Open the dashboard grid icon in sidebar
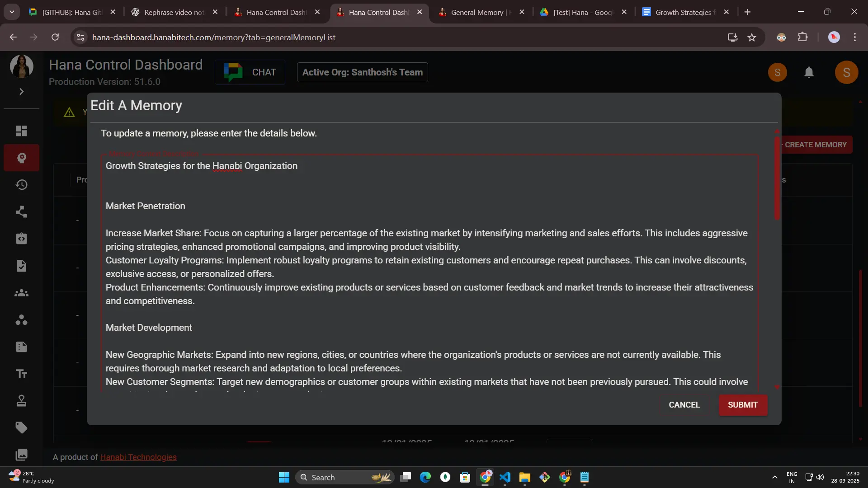Viewport: 868px width, 488px height. click(x=21, y=131)
